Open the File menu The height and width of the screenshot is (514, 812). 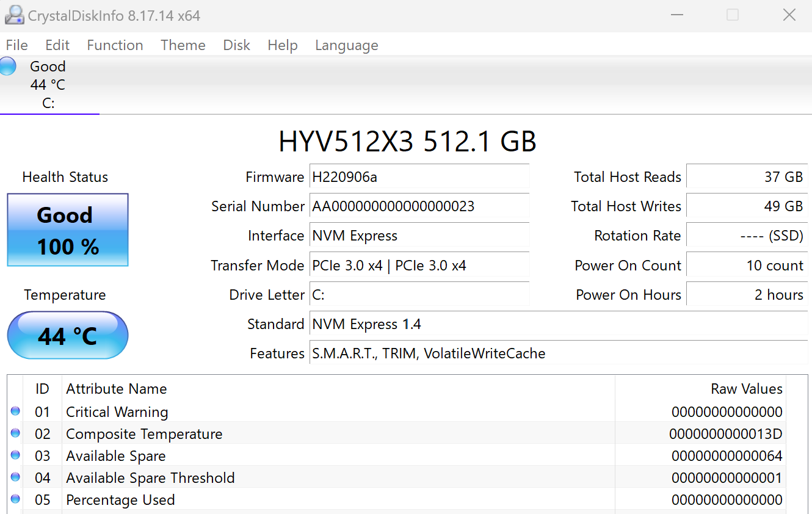click(x=17, y=45)
